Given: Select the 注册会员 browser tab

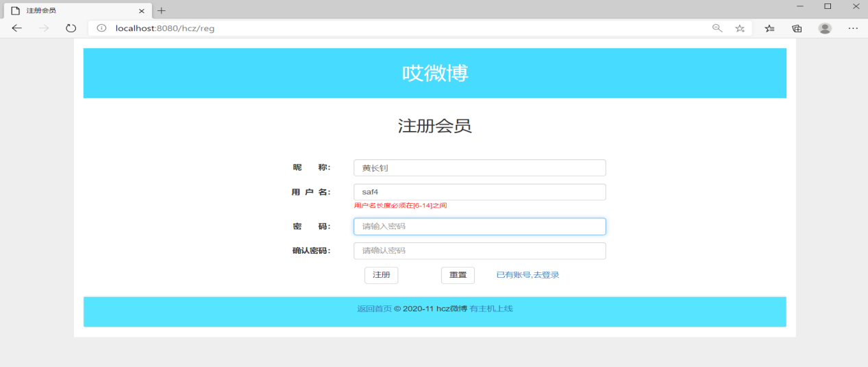Looking at the screenshot, I should [x=77, y=10].
